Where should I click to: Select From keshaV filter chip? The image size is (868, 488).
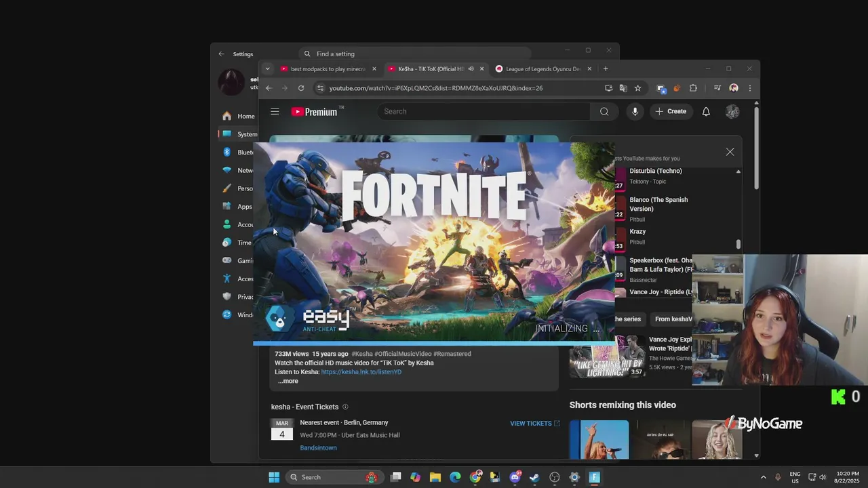pyautogui.click(x=673, y=319)
